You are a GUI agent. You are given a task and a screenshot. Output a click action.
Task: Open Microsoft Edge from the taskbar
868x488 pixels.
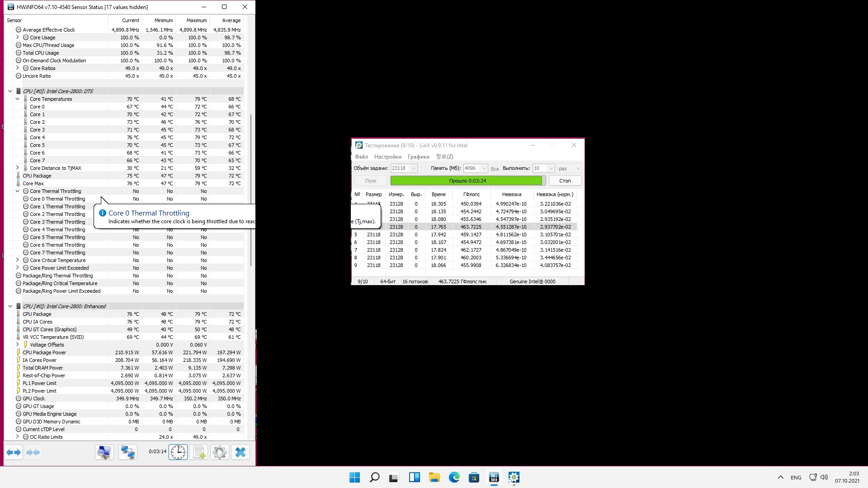tap(454, 477)
